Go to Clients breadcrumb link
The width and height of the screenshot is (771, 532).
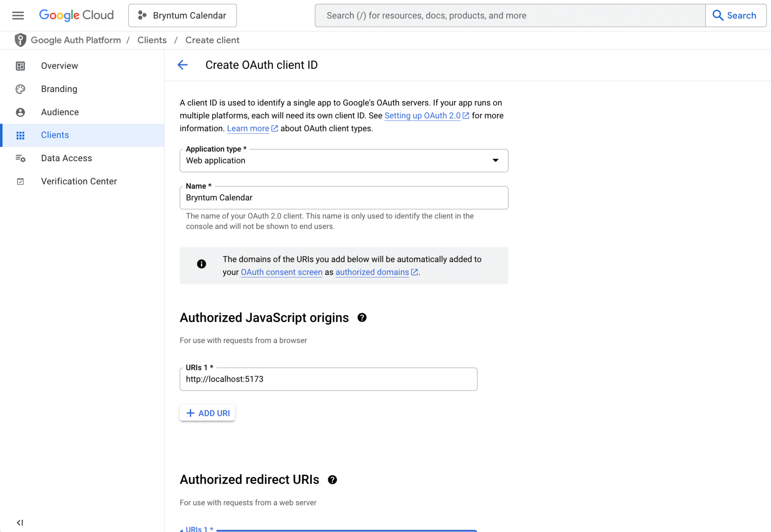tap(152, 40)
